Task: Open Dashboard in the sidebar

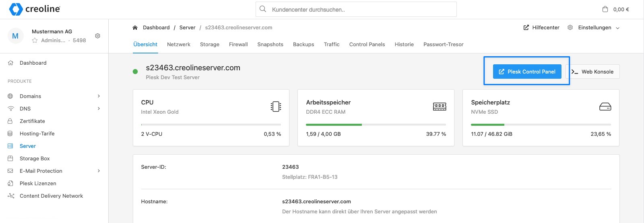Action: (33, 63)
